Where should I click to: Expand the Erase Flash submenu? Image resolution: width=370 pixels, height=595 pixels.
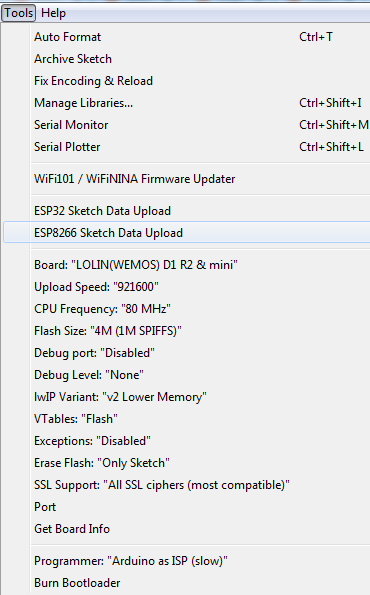[x=186, y=463]
